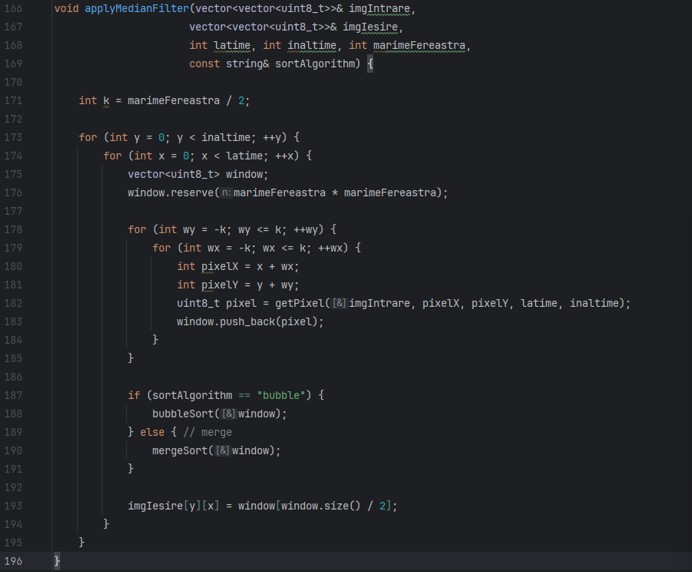This screenshot has width=692, height=572.
Task: Click the sortAlgorithm parameter on line 169
Action: click(x=316, y=63)
